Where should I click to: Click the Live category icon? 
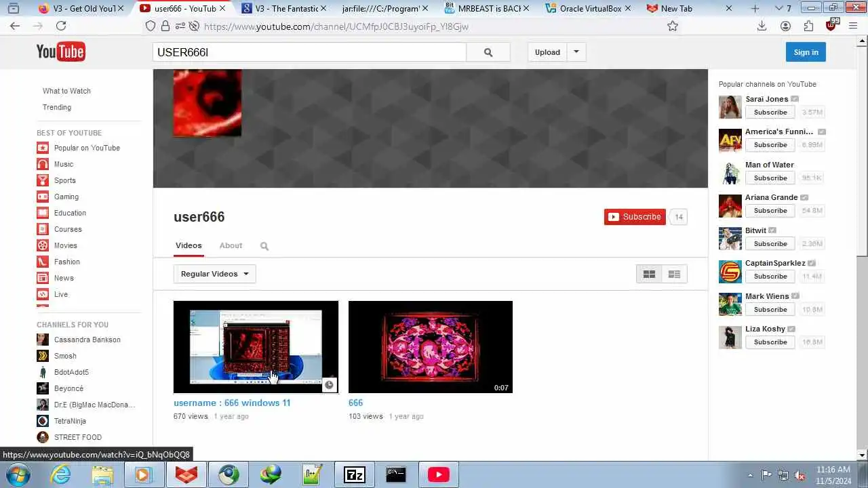pos(43,294)
